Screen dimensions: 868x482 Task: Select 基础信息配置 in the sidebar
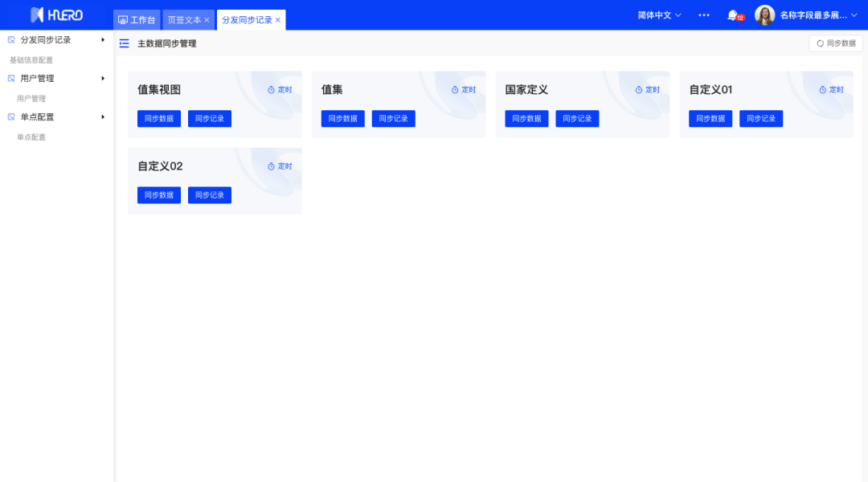31,60
